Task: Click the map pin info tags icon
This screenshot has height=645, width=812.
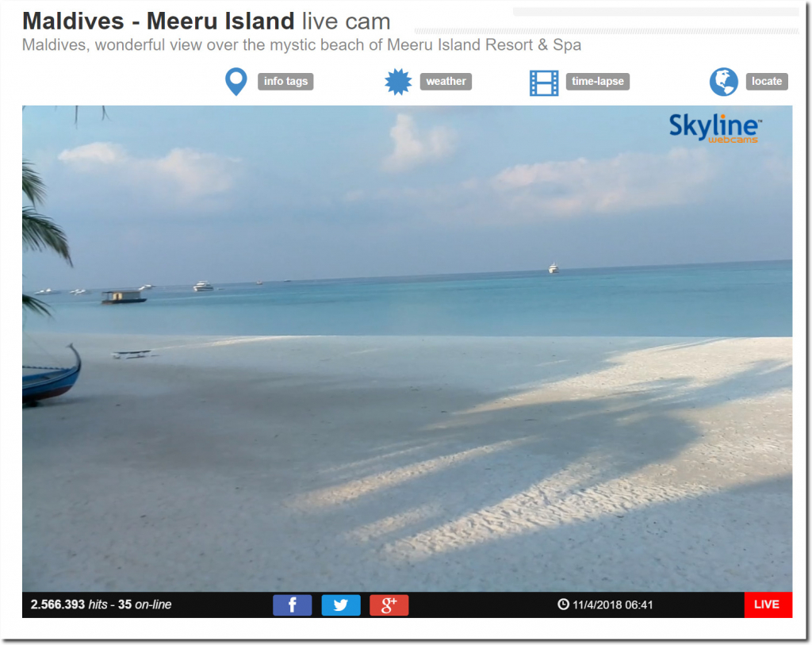Action: pyautogui.click(x=236, y=82)
